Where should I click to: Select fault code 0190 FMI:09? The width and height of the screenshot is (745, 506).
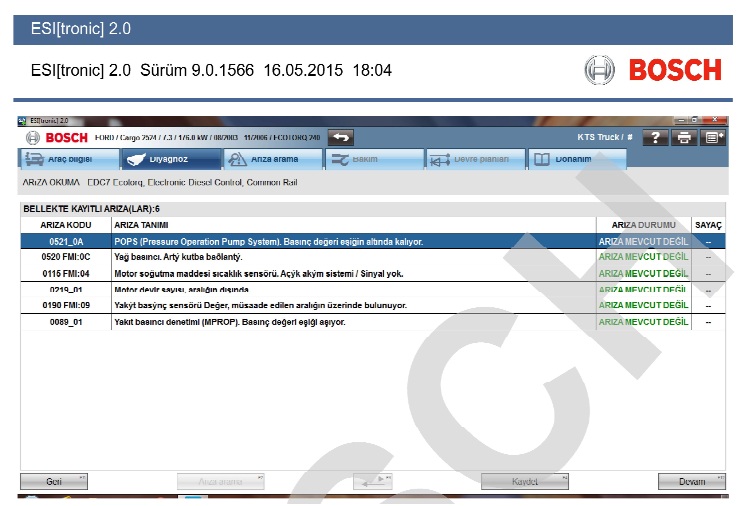[373, 305]
